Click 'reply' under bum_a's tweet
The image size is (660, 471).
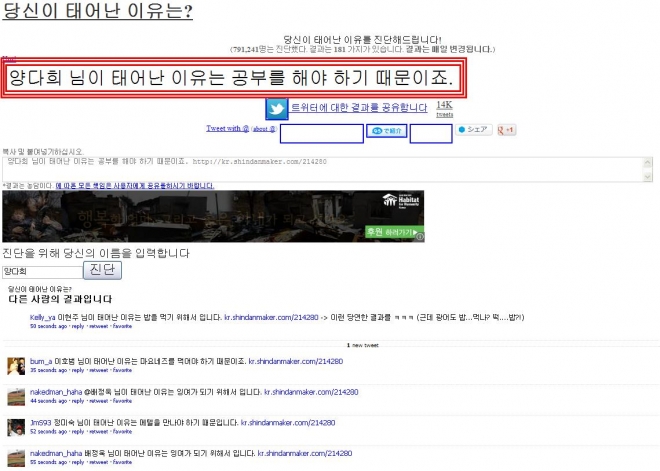pos(78,370)
